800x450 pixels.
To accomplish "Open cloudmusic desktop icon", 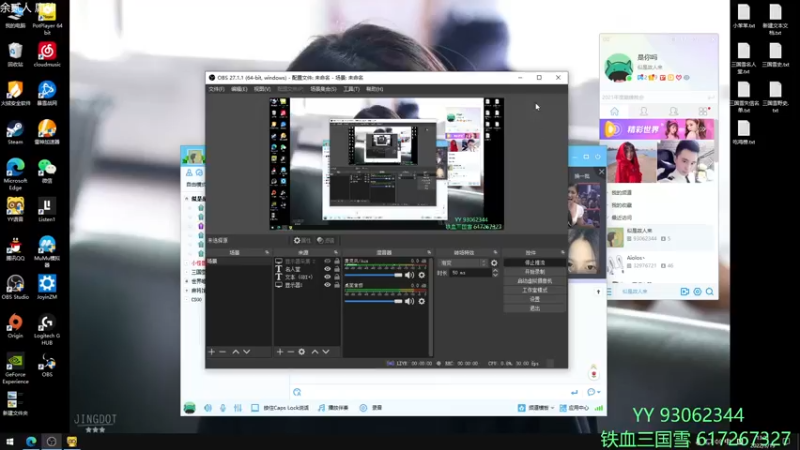I will pyautogui.click(x=47, y=55).
